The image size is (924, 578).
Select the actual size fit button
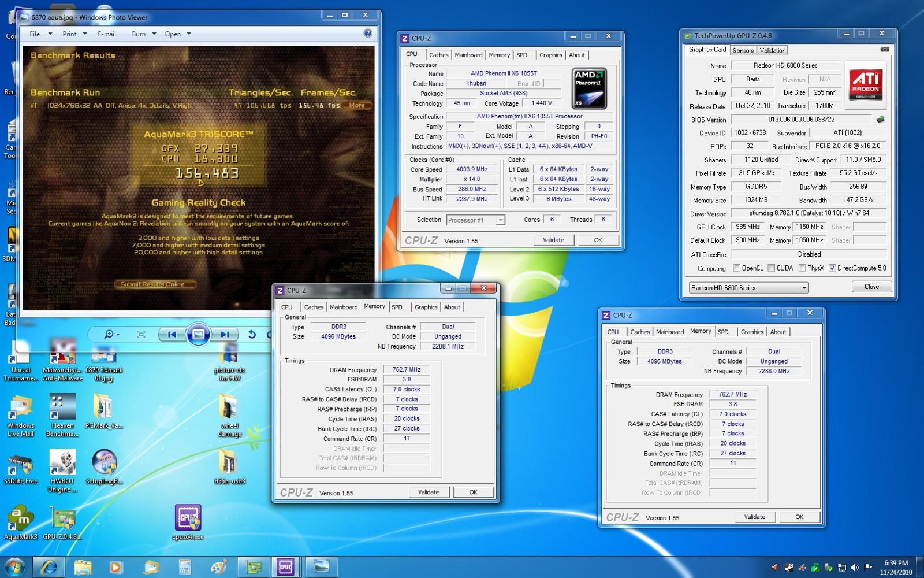[141, 334]
